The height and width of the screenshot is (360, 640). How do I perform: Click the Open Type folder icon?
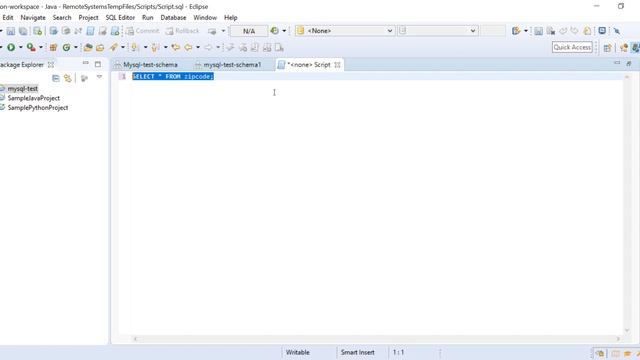(87, 47)
